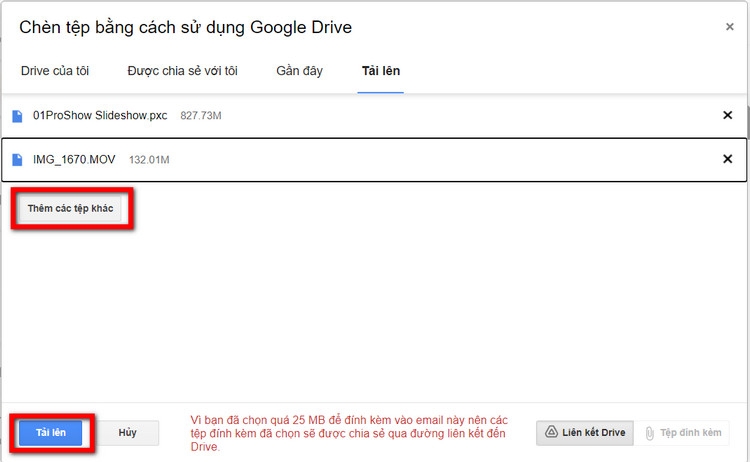The height and width of the screenshot is (462, 750).
Task: Remove IMG_1670.MOV from the upload list
Action: click(728, 159)
